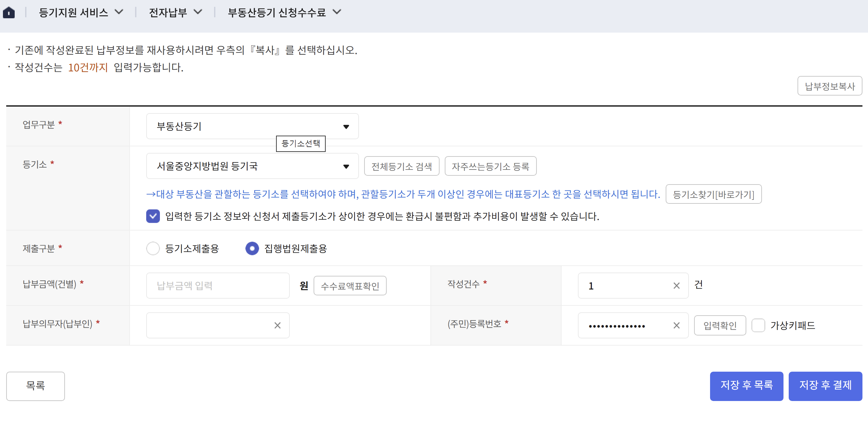Click the home icon in breadcrumb
This screenshot has width=868, height=431.
click(9, 12)
